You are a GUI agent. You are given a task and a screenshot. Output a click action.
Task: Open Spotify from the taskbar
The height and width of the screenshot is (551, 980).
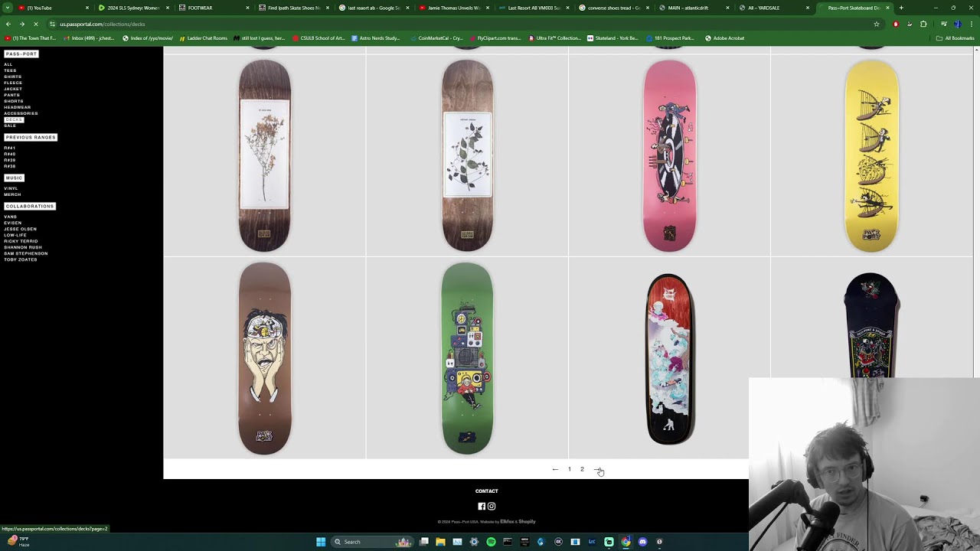491,542
